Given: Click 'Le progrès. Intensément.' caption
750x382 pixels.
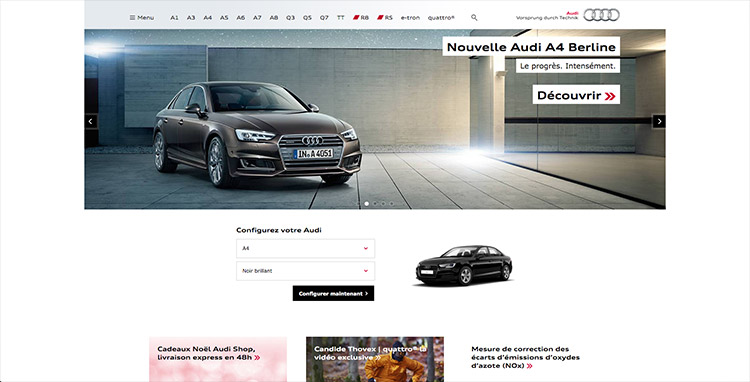Looking at the screenshot, I should pyautogui.click(x=568, y=66).
